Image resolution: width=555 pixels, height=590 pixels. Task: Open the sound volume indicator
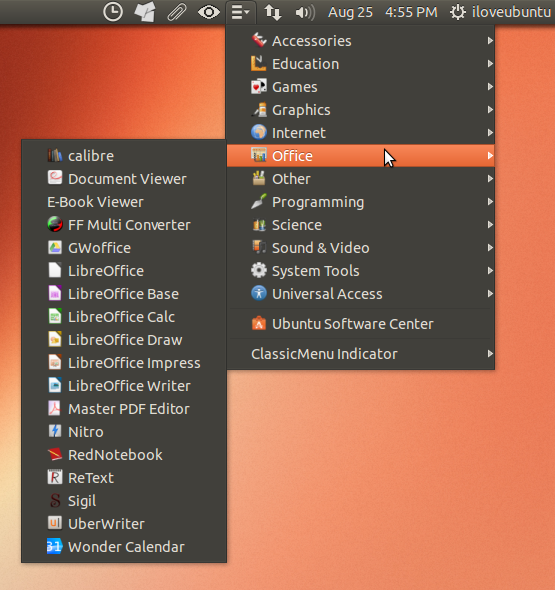click(x=305, y=12)
